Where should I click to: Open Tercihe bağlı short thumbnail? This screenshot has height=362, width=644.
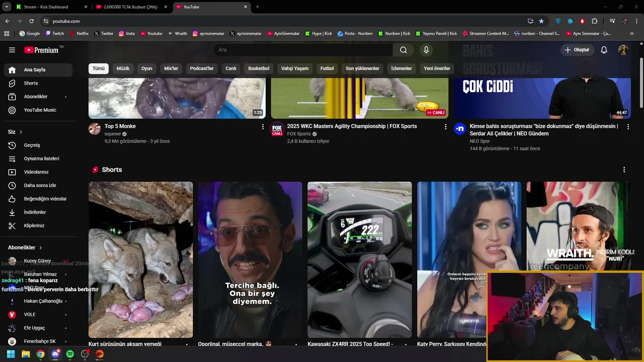[x=250, y=259]
